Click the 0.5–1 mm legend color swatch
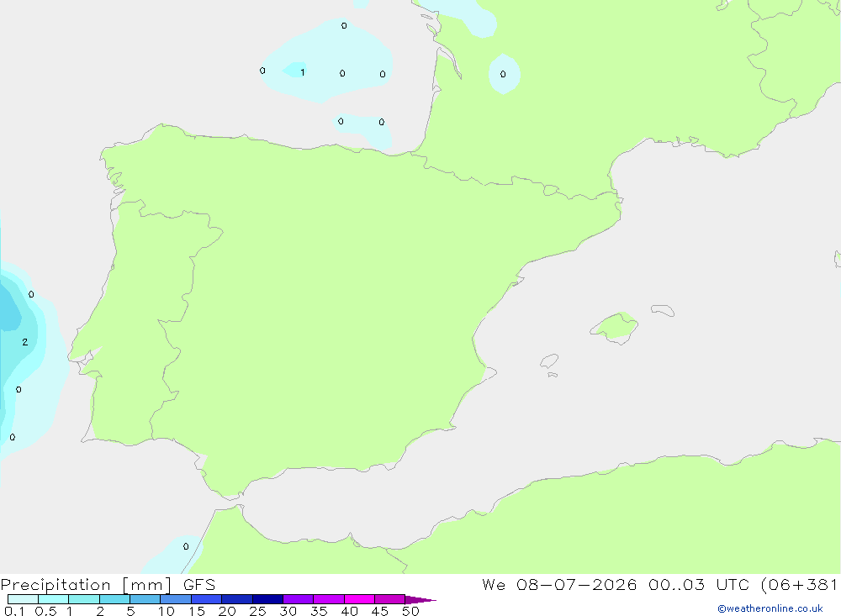The width and height of the screenshot is (841, 616). 54,599
